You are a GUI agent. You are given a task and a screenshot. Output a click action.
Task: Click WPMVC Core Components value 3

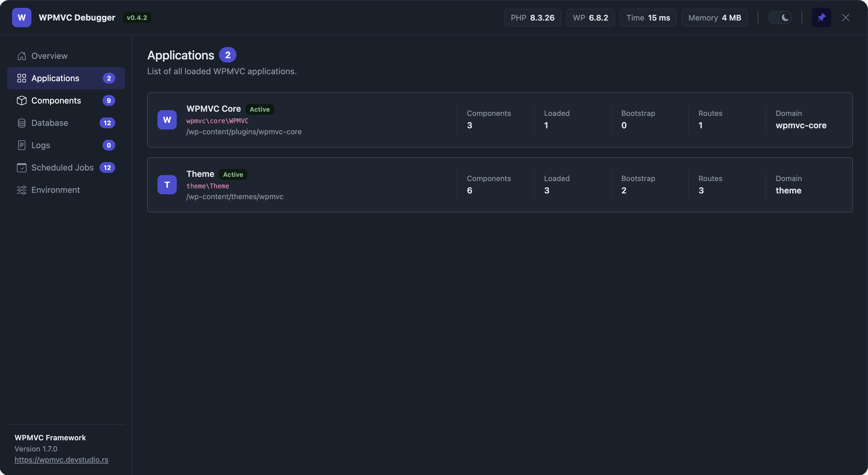coord(469,126)
